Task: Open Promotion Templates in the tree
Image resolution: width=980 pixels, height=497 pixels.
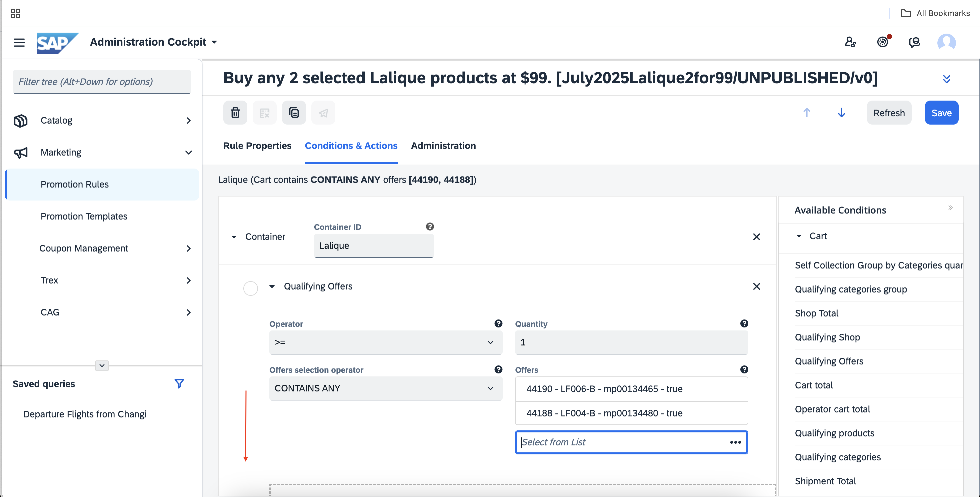Action: pos(84,217)
